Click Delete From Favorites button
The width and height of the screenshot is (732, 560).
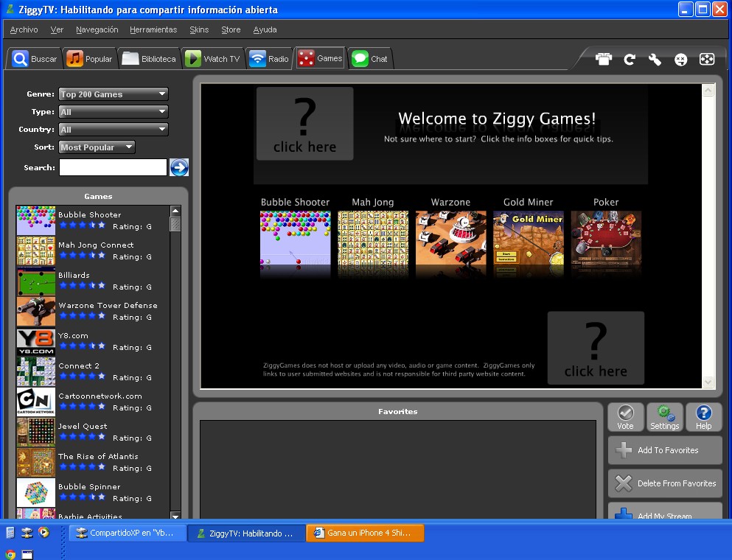pos(665,483)
